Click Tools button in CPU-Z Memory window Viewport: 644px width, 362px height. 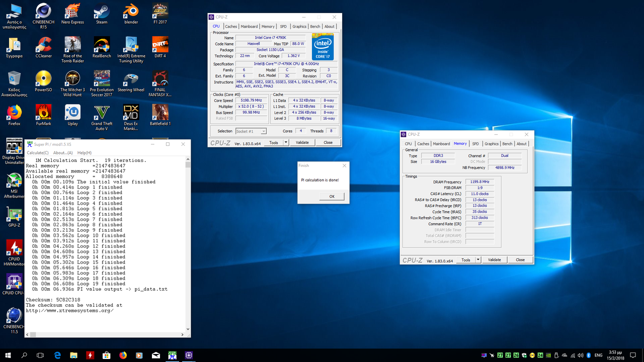pyautogui.click(x=466, y=260)
